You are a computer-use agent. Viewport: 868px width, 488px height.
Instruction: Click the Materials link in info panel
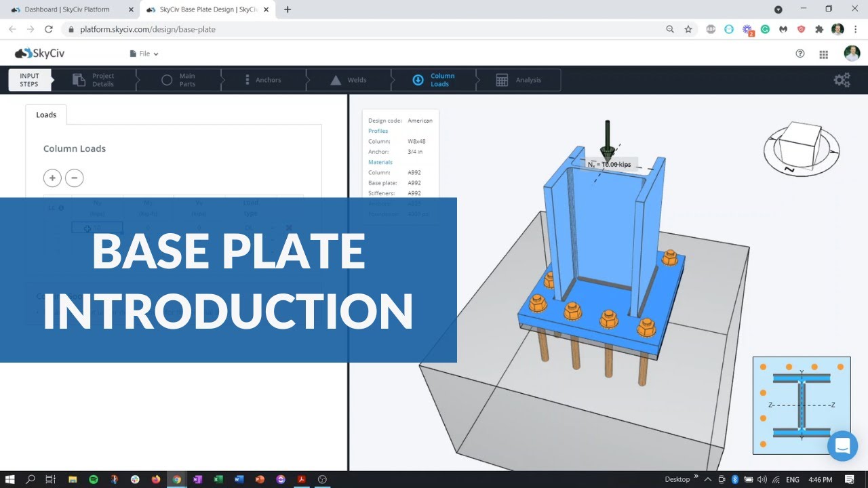pos(380,162)
